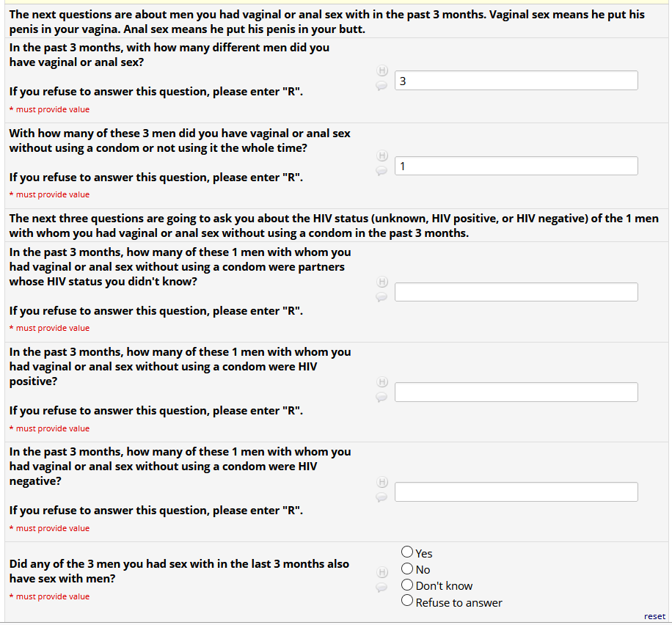Select the 'Yes' radio option
The width and height of the screenshot is (672, 625).
(407, 552)
